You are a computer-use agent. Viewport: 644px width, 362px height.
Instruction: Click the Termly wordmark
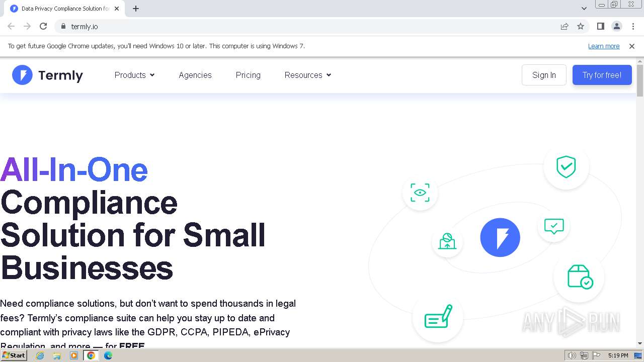point(60,75)
